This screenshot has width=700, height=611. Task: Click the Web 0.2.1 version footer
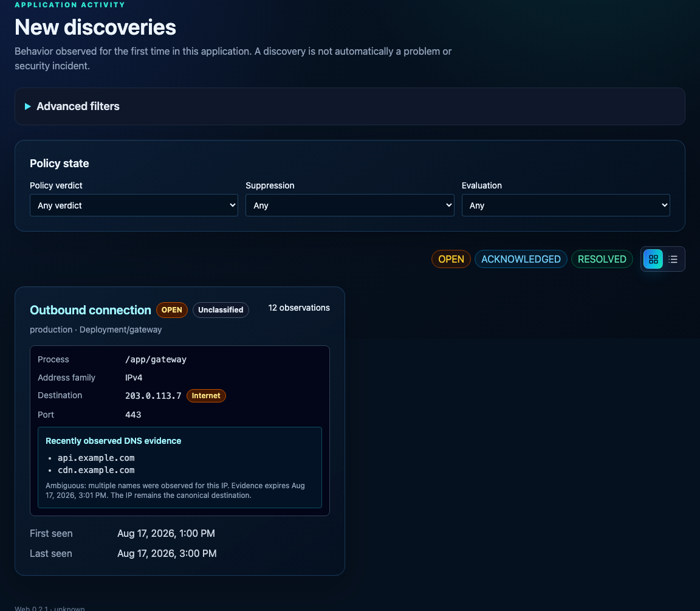[50, 608]
